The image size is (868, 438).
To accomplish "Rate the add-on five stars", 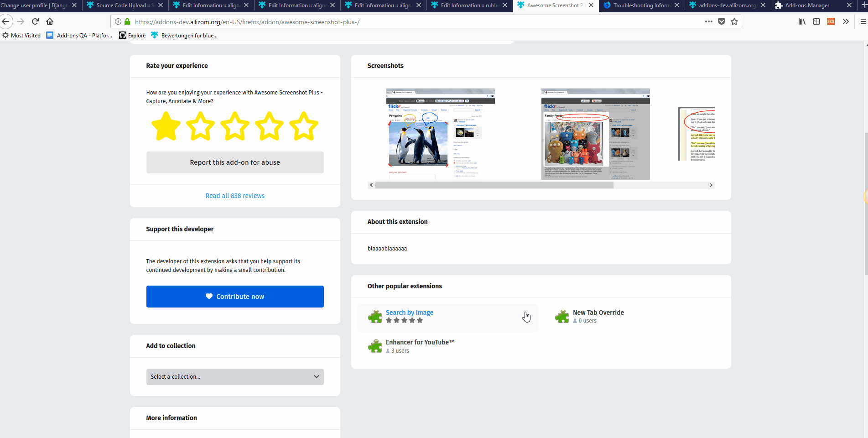I will [x=304, y=126].
